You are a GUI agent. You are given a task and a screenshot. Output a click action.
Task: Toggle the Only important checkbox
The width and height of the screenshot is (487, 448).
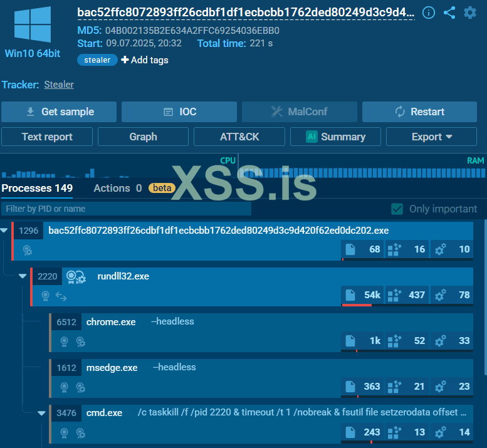397,209
